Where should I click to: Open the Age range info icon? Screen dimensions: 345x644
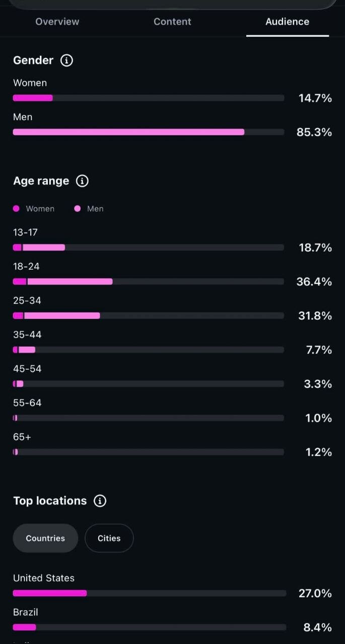click(x=82, y=181)
